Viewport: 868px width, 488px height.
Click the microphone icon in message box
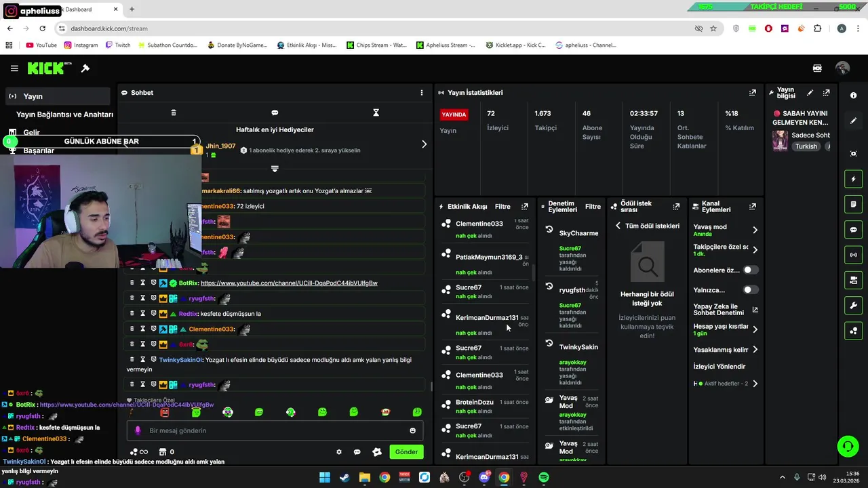point(138,430)
